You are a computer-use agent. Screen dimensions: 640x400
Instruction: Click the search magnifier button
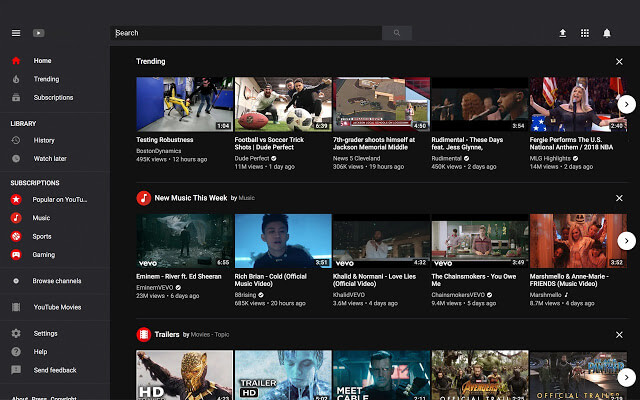397,33
